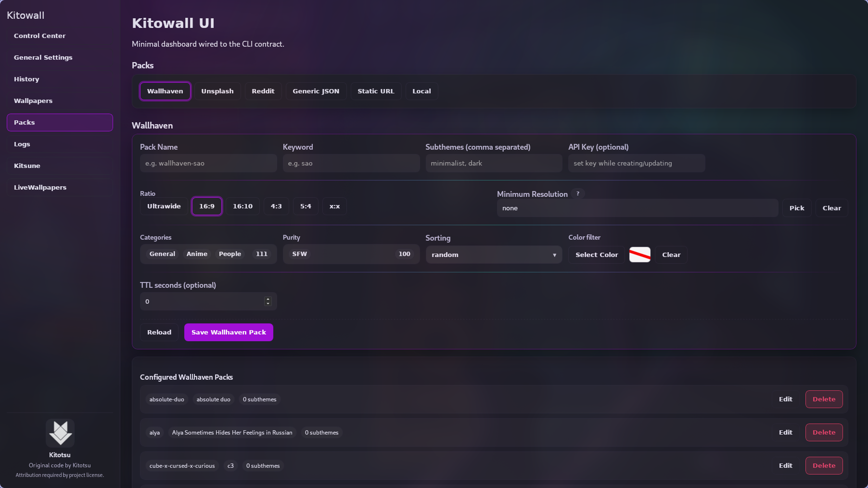Increment the TTL seconds stepper
Viewport: 868px width, 488px height.
268,299
